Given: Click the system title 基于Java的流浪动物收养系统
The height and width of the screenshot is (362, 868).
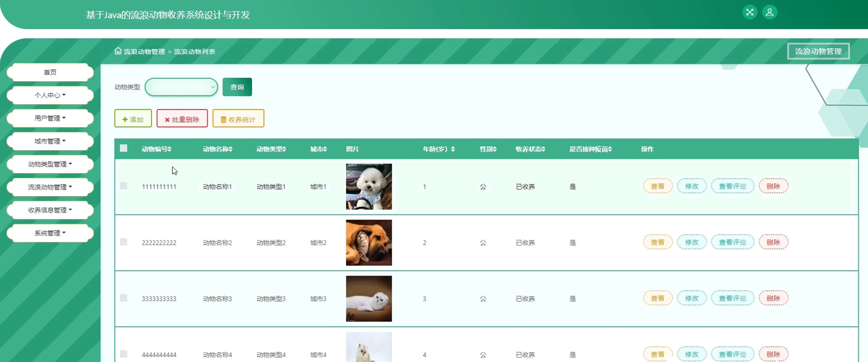Looking at the screenshot, I should [167, 15].
